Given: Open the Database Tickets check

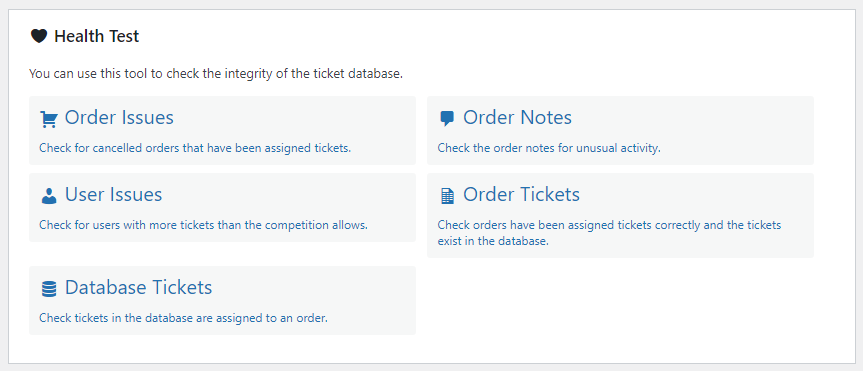Looking at the screenshot, I should [x=138, y=287].
